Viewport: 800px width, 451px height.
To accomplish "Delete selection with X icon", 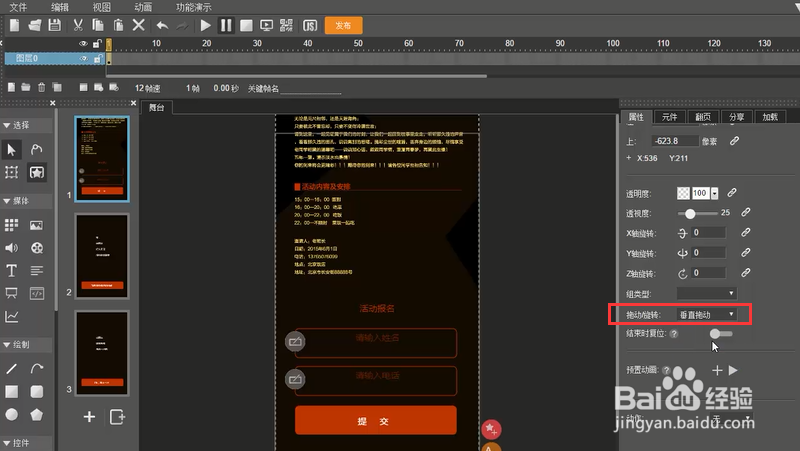I will coord(138,25).
